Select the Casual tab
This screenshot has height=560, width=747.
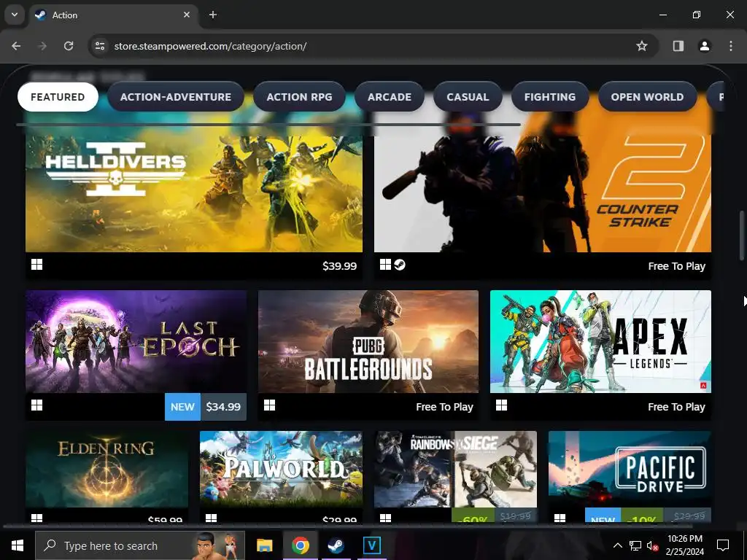468,97
